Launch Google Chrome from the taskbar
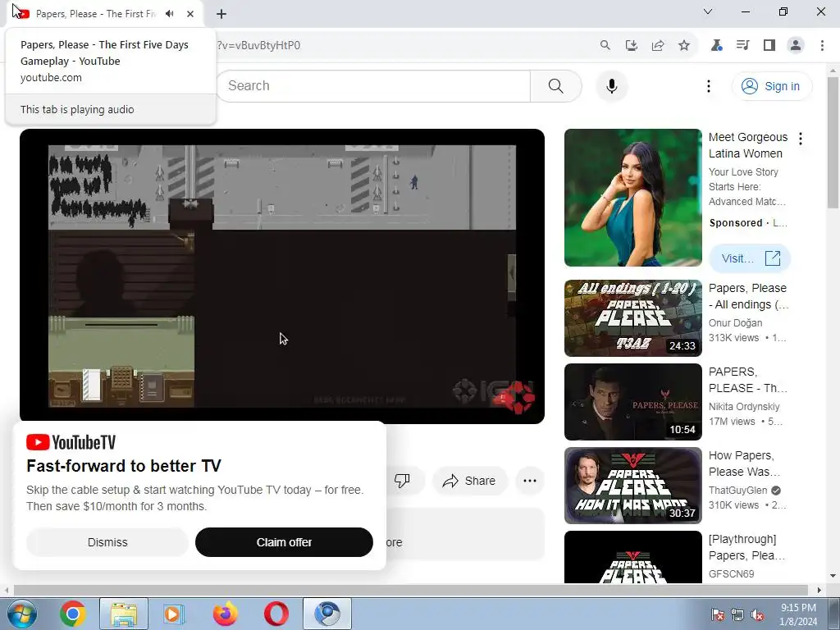 [x=73, y=614]
